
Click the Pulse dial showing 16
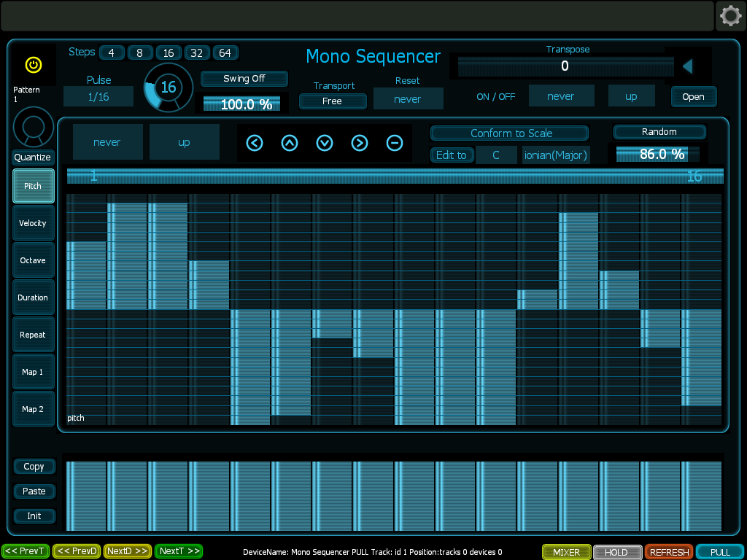pyautogui.click(x=168, y=87)
